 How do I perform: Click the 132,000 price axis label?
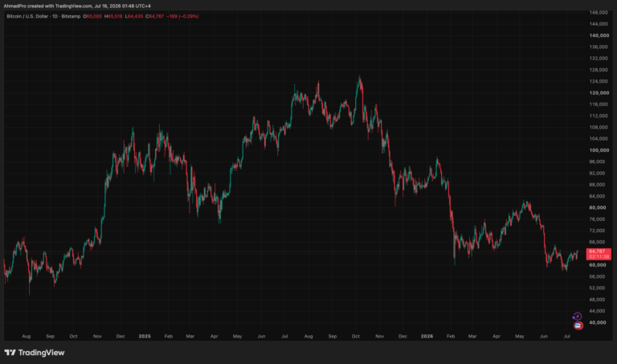click(599, 58)
